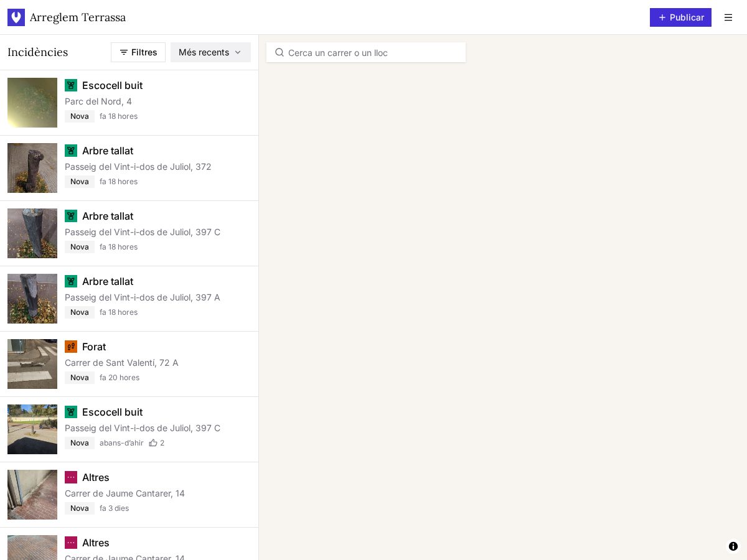Click the magenta icon of the last Altres row
This screenshot has height=560, width=747.
tap(71, 543)
